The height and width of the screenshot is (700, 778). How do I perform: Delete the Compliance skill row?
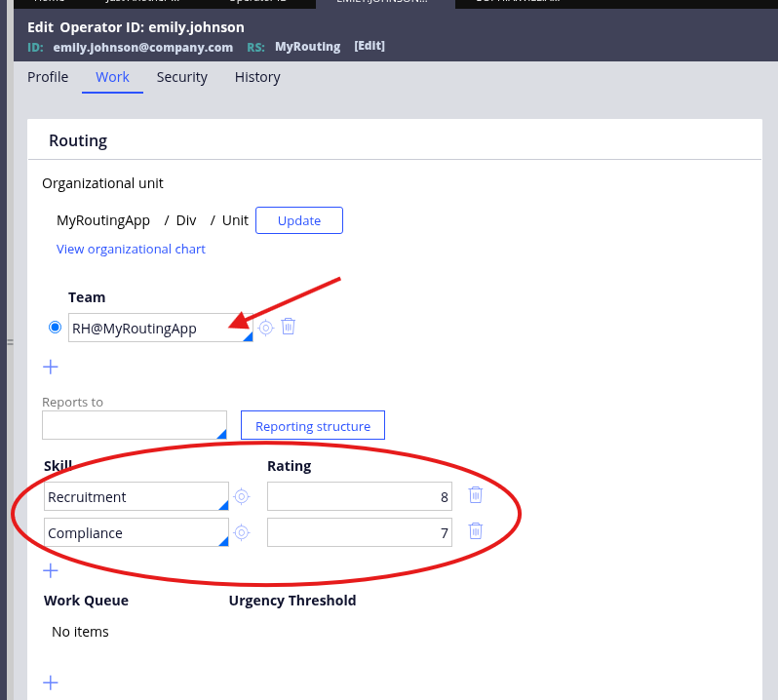coord(475,531)
